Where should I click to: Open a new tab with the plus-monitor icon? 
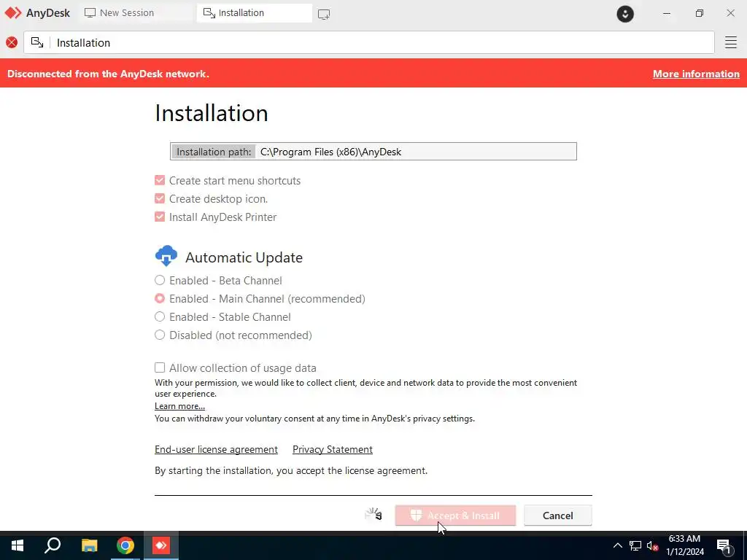(x=324, y=15)
